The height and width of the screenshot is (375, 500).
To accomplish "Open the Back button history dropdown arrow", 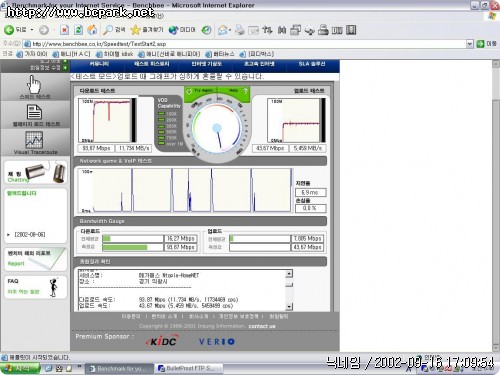I will click(32, 30).
